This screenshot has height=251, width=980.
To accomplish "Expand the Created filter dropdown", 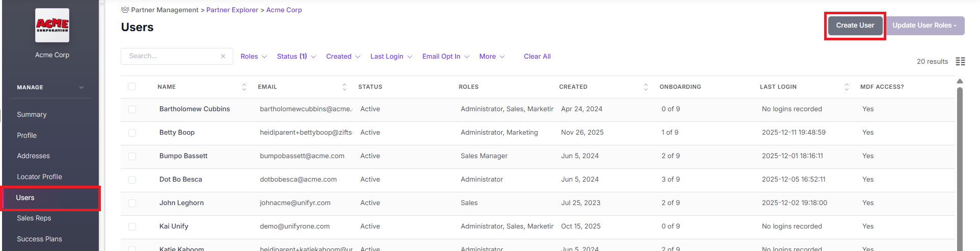I will click(343, 56).
